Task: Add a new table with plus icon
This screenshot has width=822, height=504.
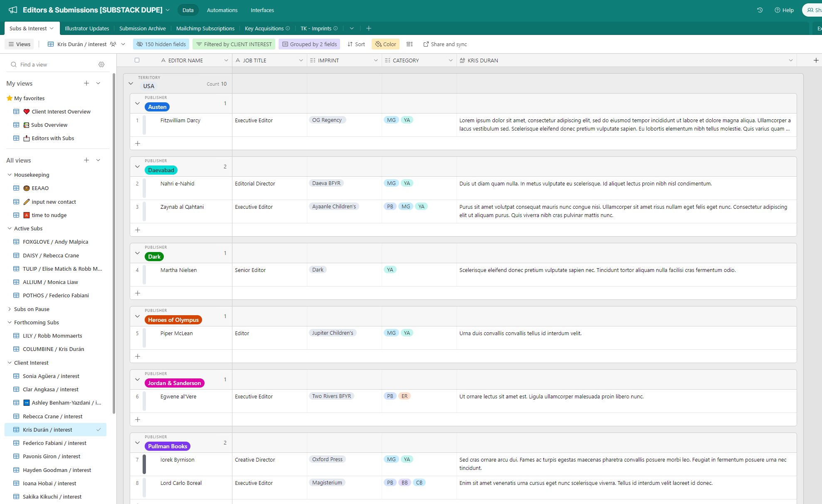Action: [369, 28]
